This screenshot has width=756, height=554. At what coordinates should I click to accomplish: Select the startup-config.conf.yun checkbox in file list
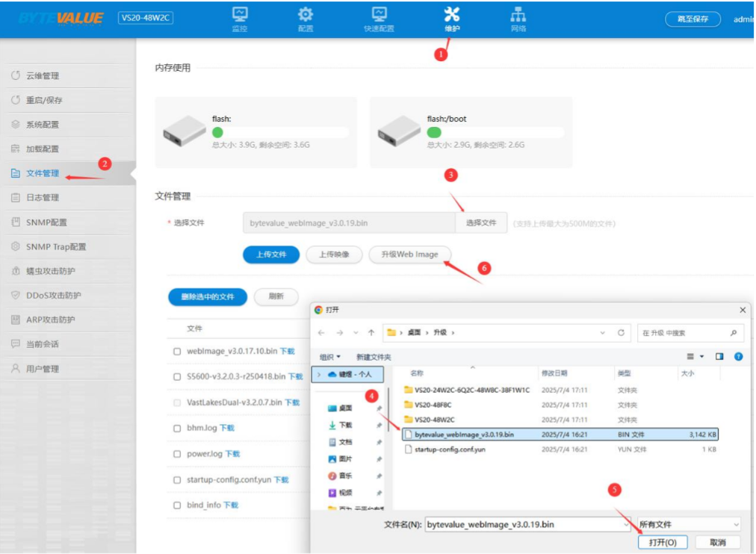click(177, 480)
